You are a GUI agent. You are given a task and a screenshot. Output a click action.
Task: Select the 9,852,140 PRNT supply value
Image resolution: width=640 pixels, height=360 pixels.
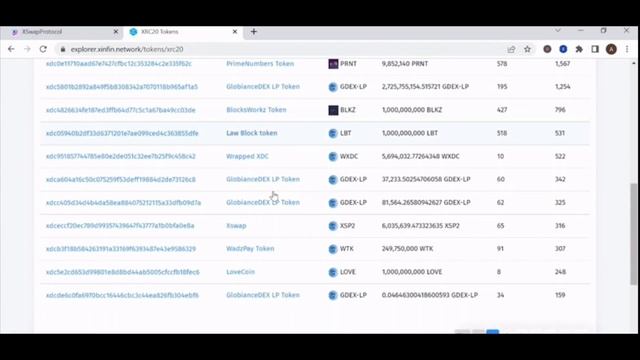405,64
